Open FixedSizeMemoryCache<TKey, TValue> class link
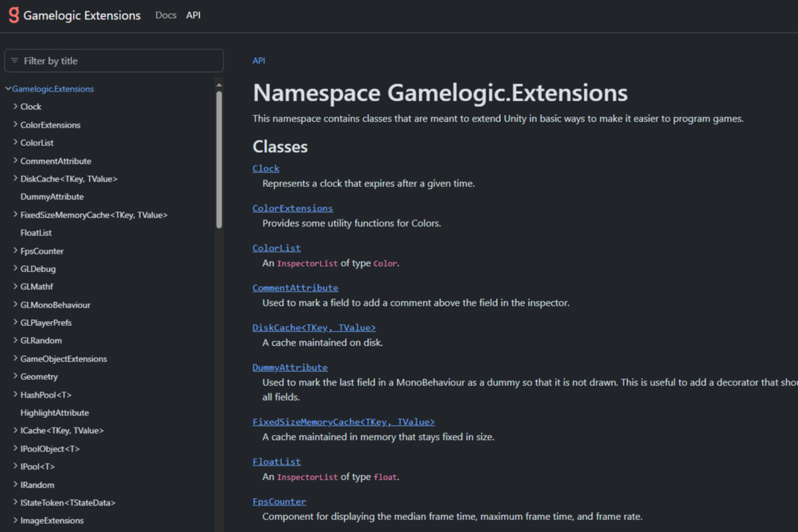This screenshot has width=798, height=532. [x=344, y=422]
